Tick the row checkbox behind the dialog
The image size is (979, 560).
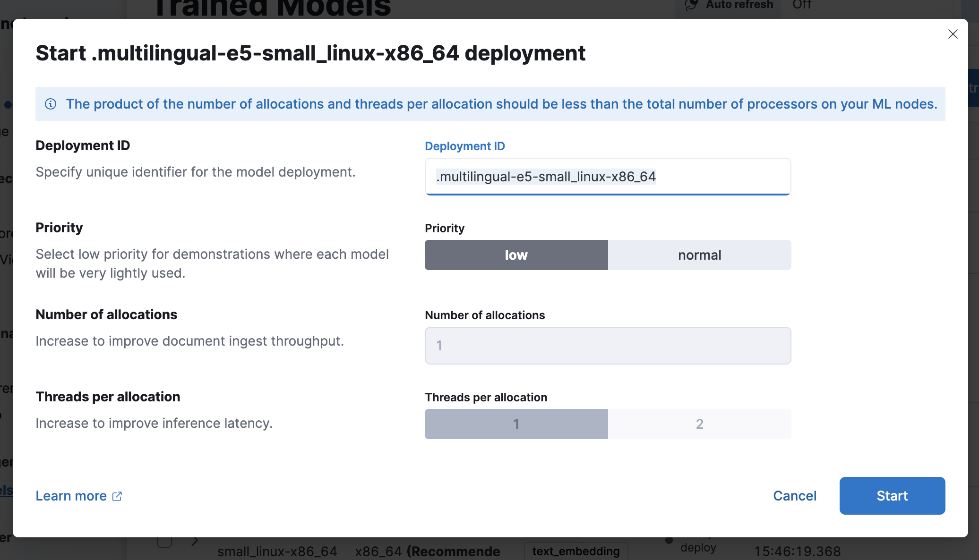coord(164,542)
